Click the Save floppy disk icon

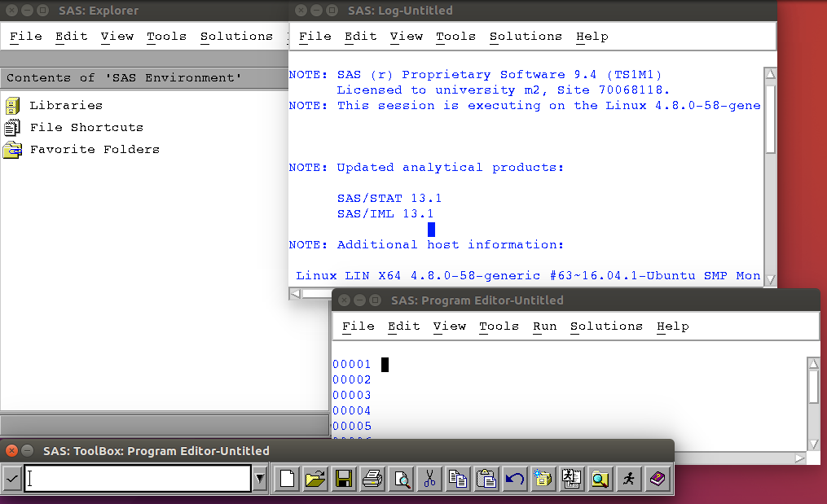pyautogui.click(x=344, y=479)
